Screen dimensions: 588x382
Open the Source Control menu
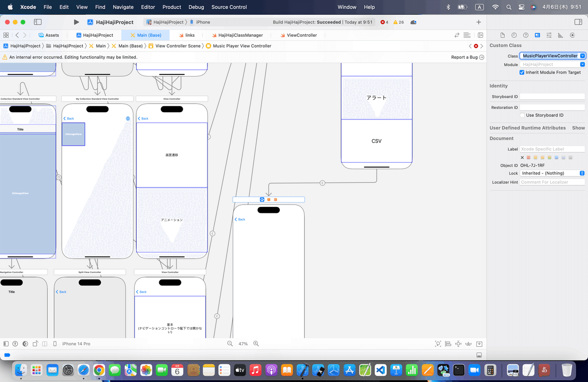click(x=229, y=7)
